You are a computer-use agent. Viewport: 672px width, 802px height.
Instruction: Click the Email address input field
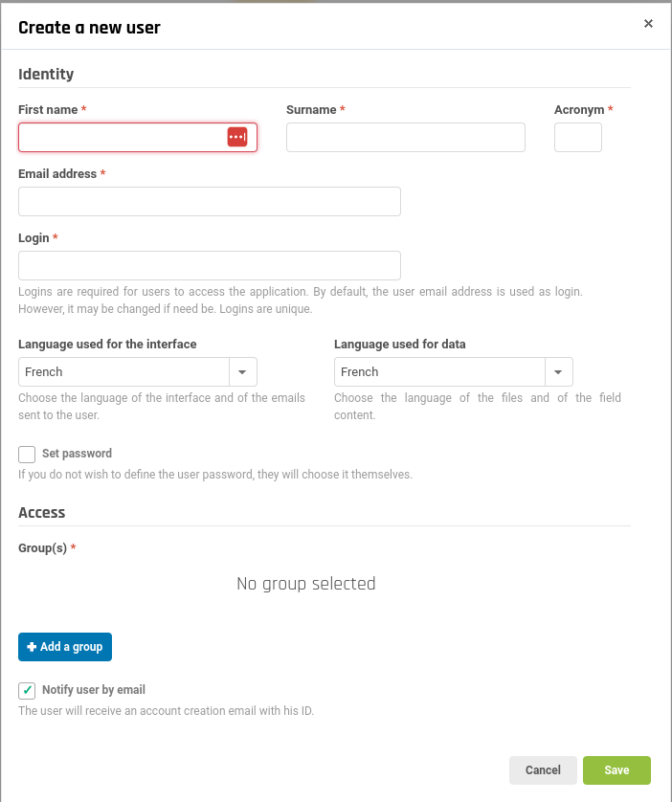209,201
